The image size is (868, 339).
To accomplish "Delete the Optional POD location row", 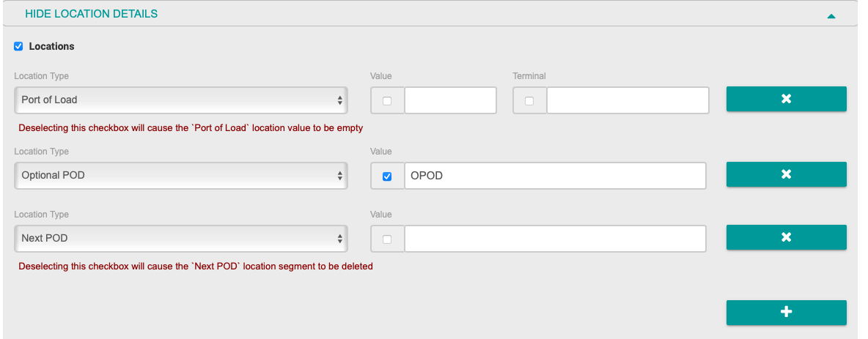I will 786,174.
